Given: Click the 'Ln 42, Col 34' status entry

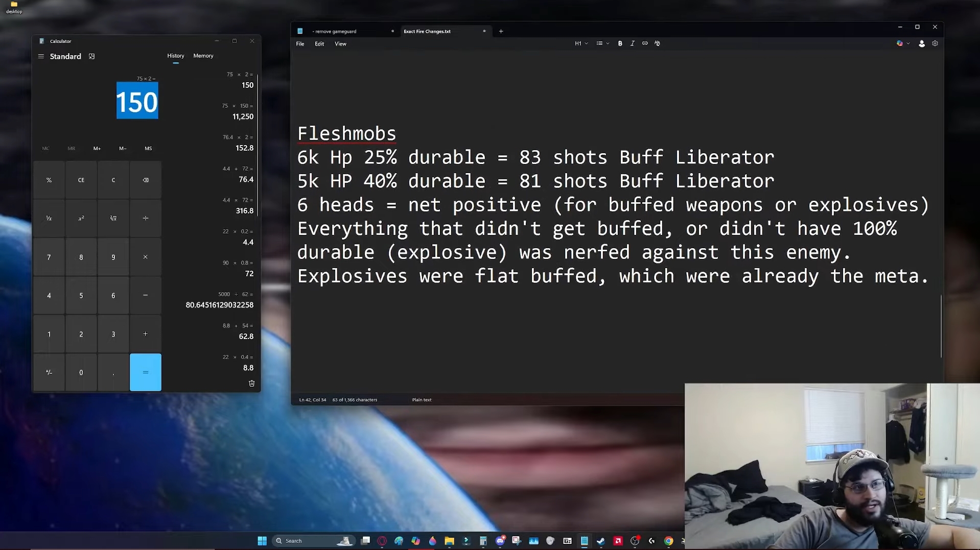Looking at the screenshot, I should tap(313, 400).
